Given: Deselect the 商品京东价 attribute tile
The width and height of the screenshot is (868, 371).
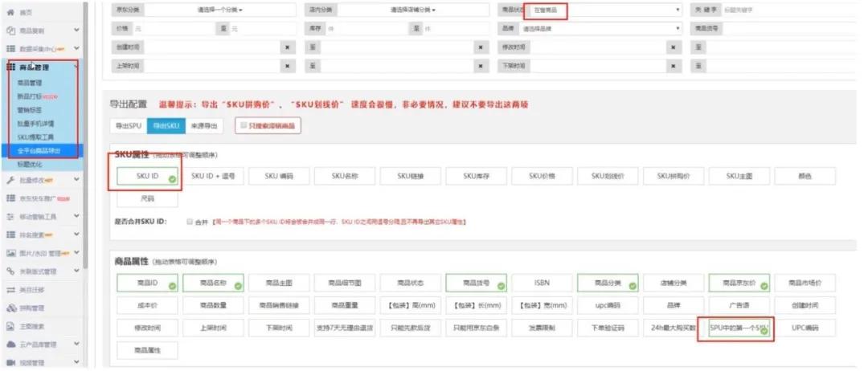Looking at the screenshot, I should coord(739,283).
